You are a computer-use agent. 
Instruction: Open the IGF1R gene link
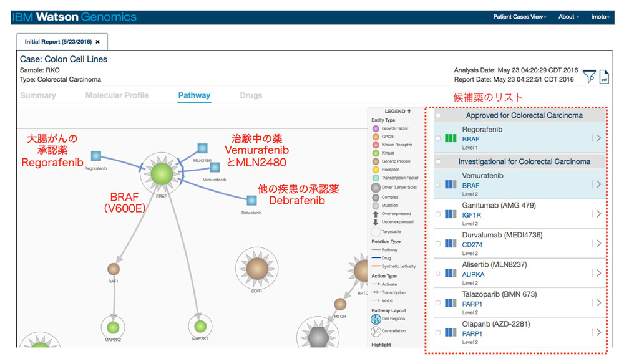tap(471, 215)
